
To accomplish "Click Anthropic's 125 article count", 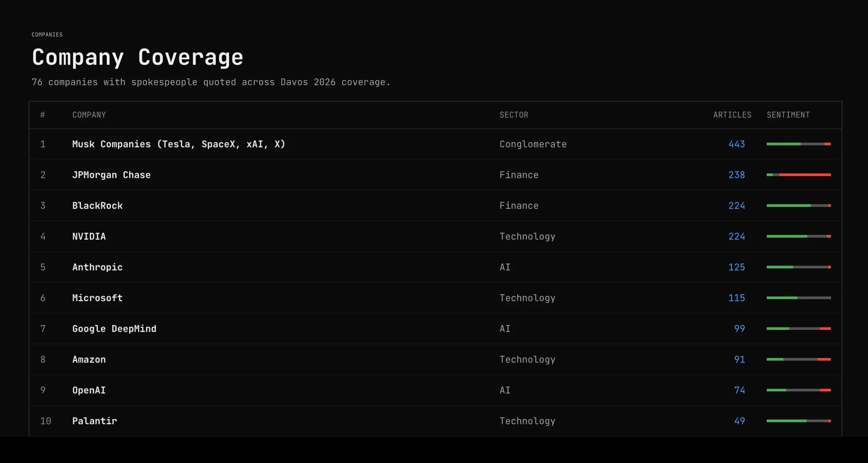I will 737,267.
